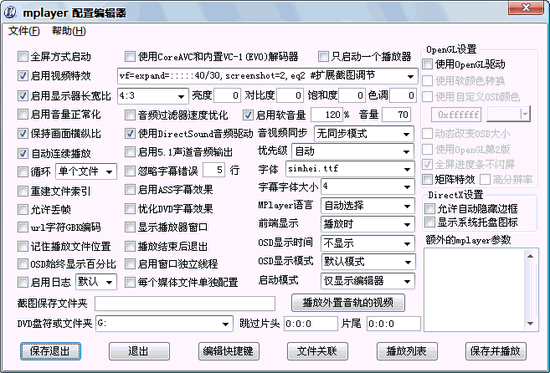The image size is (550, 373).
Task: Open the 帮助(H) menu
Action: click(x=69, y=31)
